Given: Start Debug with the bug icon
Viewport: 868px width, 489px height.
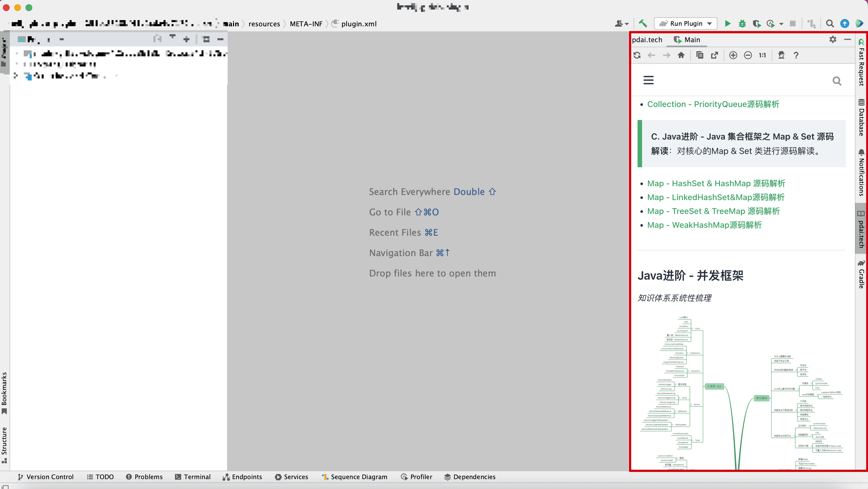Looking at the screenshot, I should [742, 23].
